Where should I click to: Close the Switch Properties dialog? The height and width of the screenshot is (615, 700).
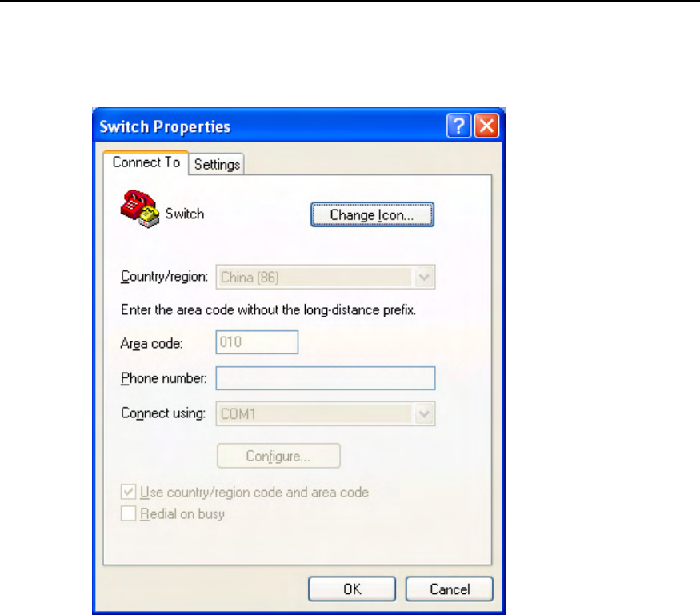(x=486, y=126)
